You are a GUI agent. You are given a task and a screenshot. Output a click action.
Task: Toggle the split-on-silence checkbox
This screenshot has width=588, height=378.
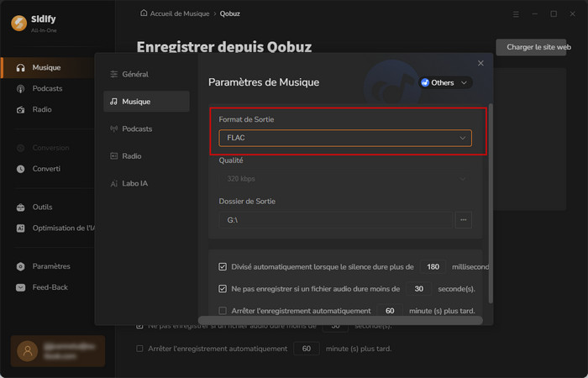click(x=223, y=267)
